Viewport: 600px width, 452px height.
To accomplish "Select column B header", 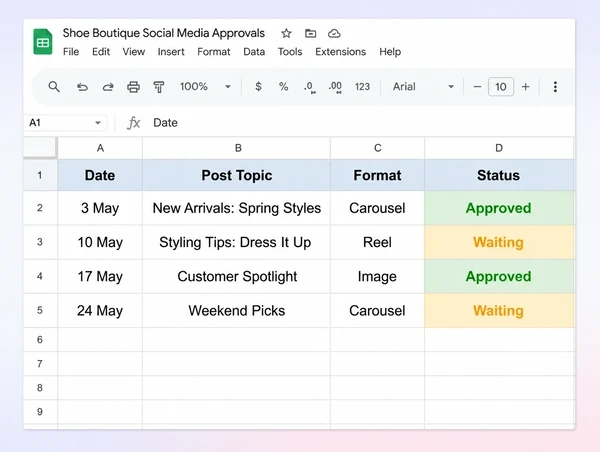I will 236,148.
